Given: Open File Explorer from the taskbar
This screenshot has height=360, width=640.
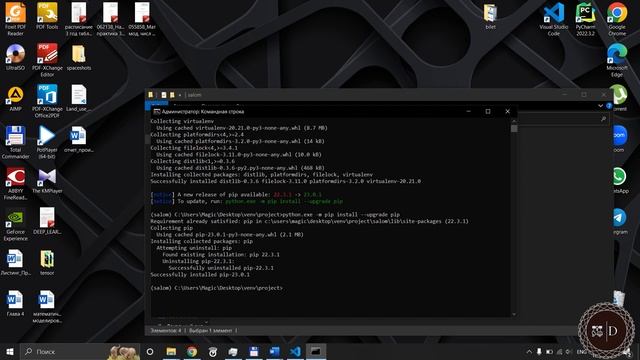Looking at the screenshot, I should click(x=171, y=351).
